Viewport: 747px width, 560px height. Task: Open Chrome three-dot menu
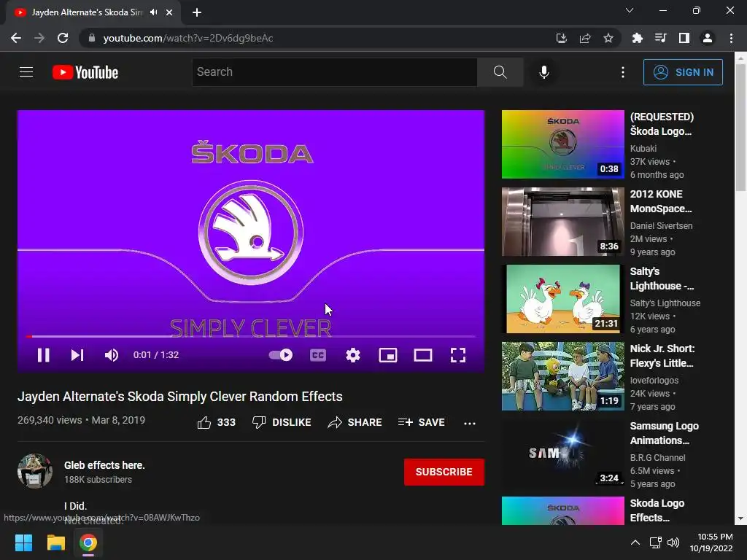[731, 38]
